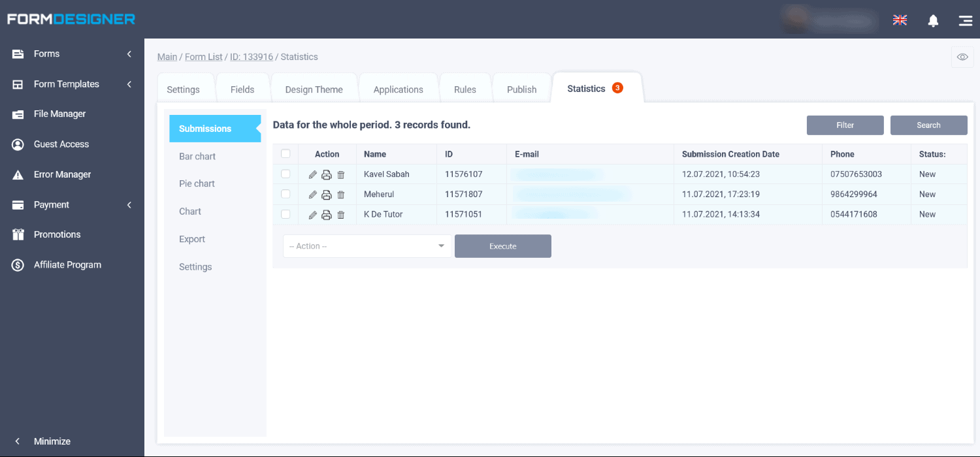Toggle the eye preview icon

(962, 57)
